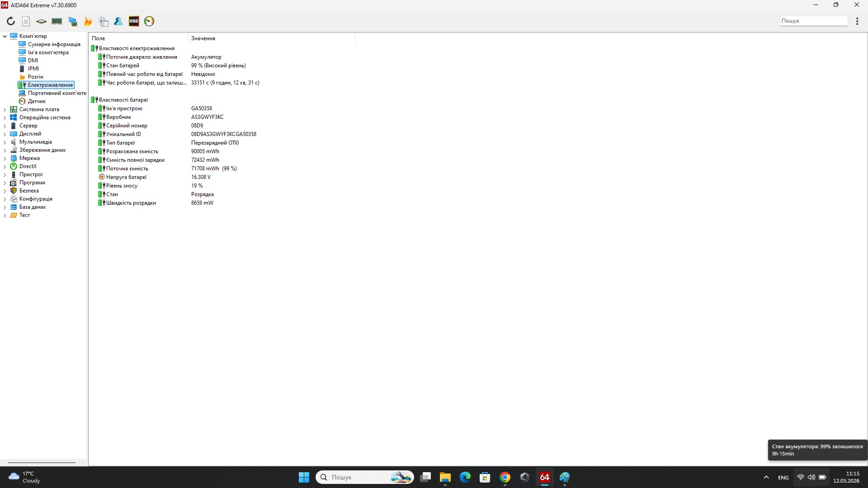Select the Електроживлення tree item
Screen dimensions: 868x488
coord(50,85)
